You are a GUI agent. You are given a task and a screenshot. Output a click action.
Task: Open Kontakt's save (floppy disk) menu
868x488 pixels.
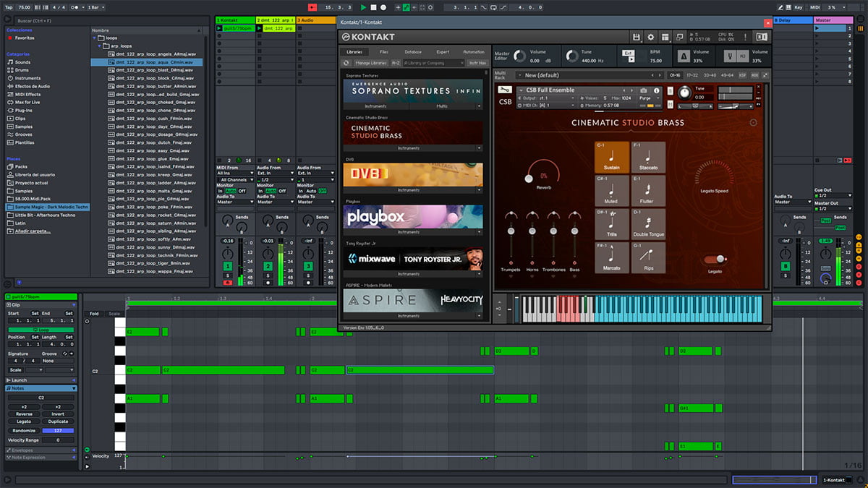636,37
